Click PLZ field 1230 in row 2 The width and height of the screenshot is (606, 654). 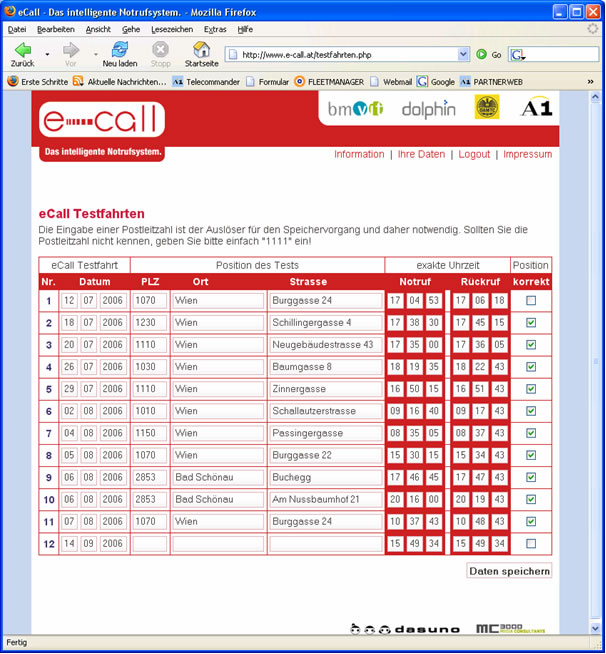[x=150, y=323]
